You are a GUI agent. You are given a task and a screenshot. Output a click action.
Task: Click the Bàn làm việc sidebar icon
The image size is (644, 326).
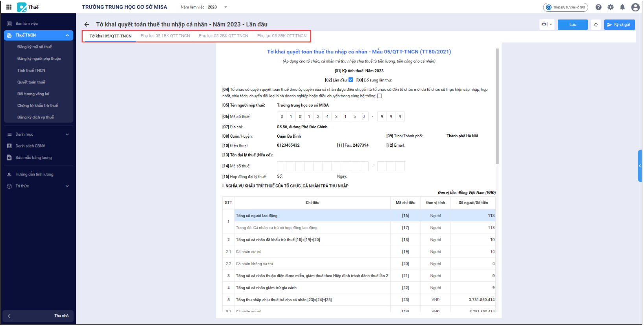pyautogui.click(x=9, y=24)
